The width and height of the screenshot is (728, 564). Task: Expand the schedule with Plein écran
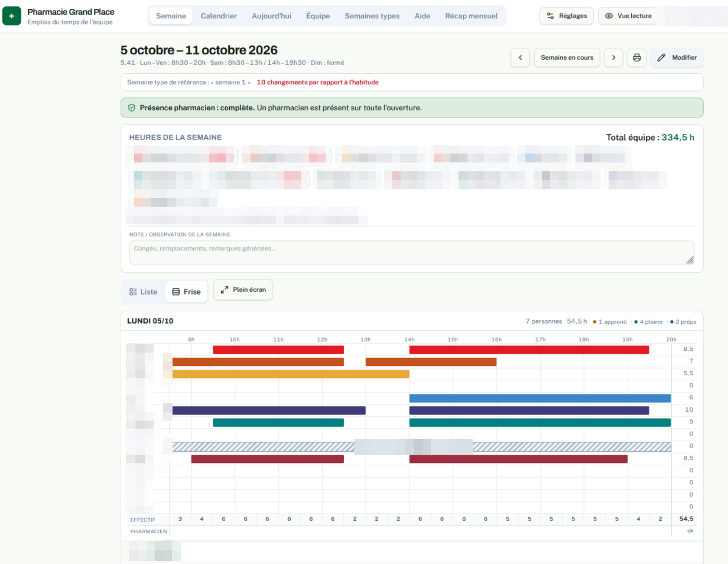[243, 290]
